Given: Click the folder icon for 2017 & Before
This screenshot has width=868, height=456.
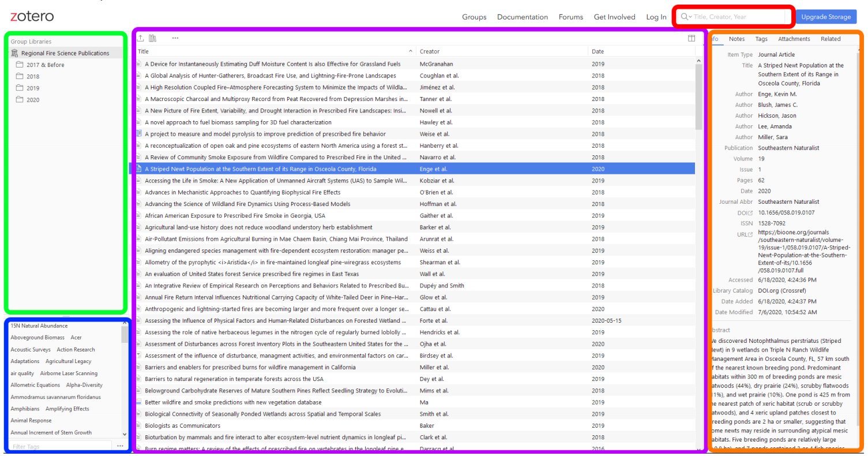Looking at the screenshot, I should (x=20, y=65).
